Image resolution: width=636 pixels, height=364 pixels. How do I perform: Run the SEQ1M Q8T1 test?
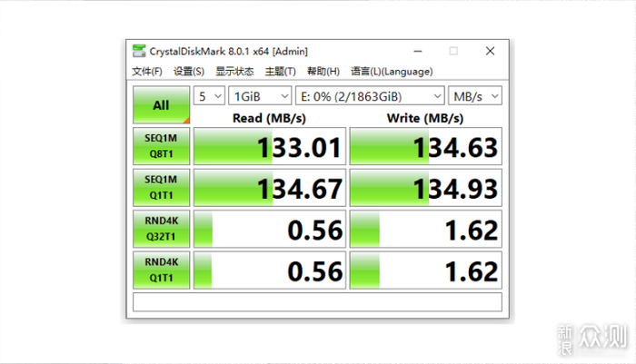tap(161, 146)
